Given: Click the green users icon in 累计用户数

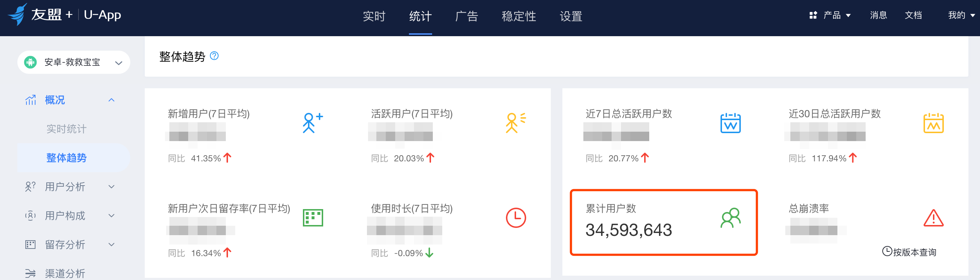Looking at the screenshot, I should click(730, 218).
